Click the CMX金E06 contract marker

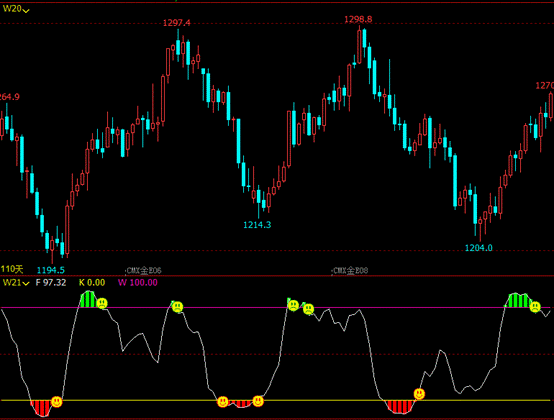point(144,271)
